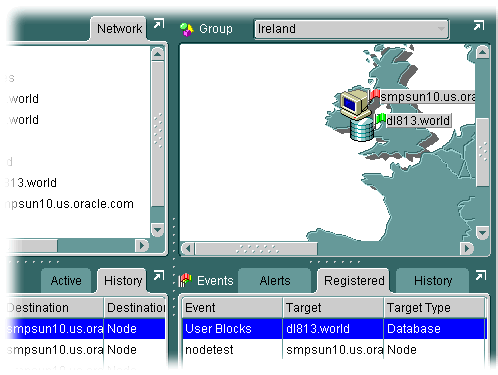Click the smpsun10.us.ora map label

[428, 97]
